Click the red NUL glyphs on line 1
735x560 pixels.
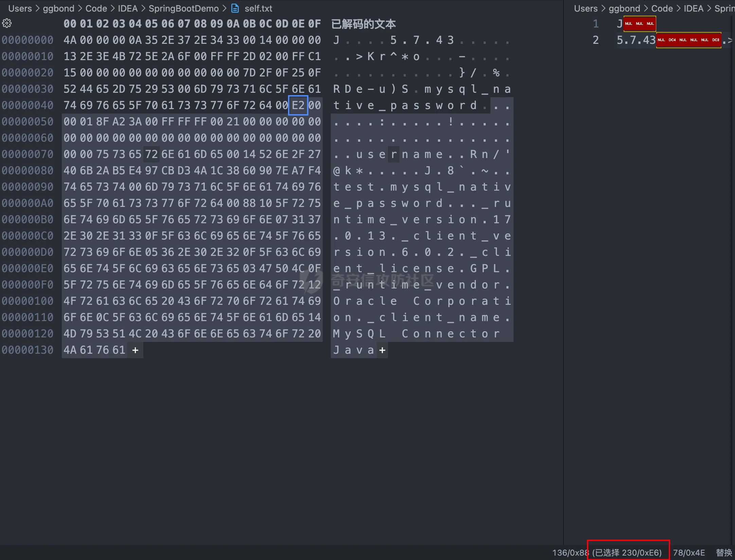[639, 23]
